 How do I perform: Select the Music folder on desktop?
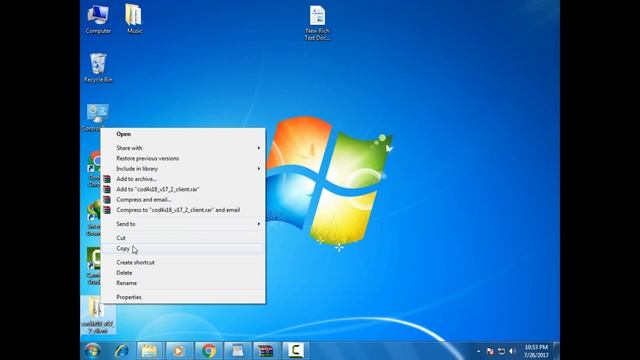(134, 19)
